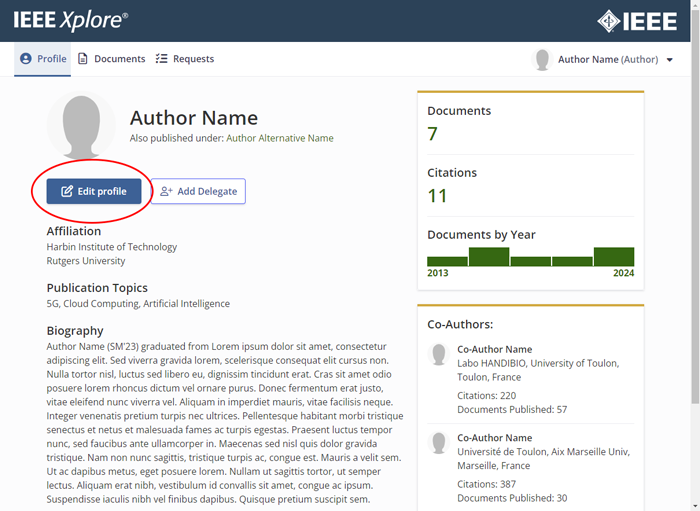Click the documents count 7

coord(433,134)
